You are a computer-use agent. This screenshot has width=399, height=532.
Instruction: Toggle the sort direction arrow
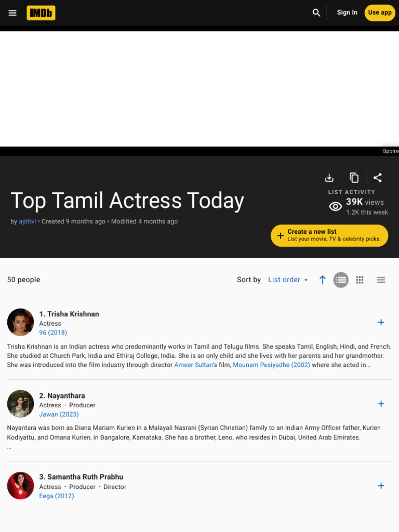point(322,280)
